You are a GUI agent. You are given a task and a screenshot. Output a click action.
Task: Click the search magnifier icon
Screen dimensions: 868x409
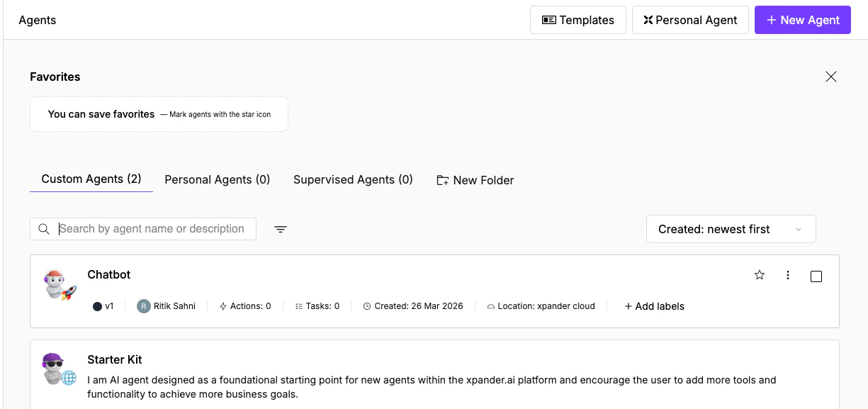[x=44, y=228]
